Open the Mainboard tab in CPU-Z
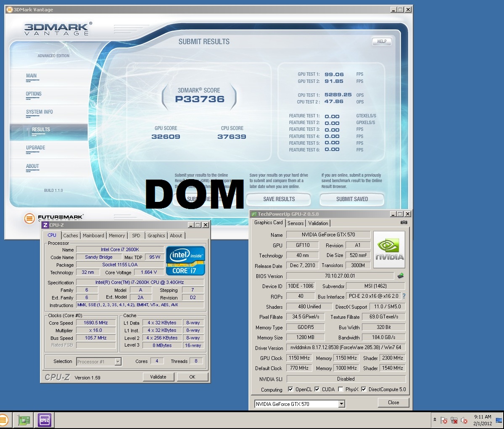504x429 pixels. (93, 236)
